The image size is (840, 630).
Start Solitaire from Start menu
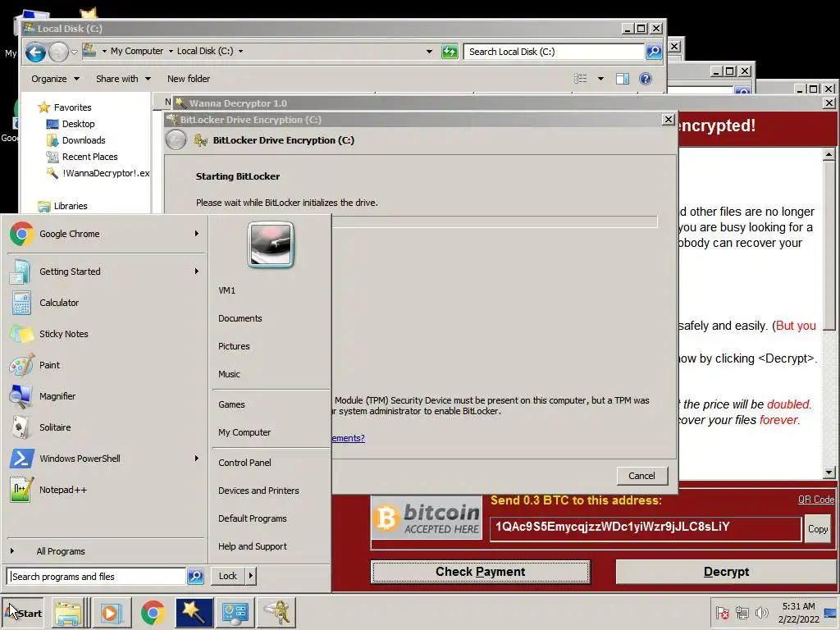tap(55, 427)
